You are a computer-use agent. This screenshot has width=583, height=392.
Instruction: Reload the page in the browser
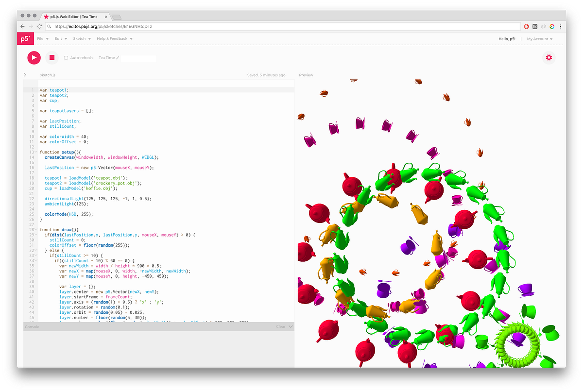tap(39, 26)
